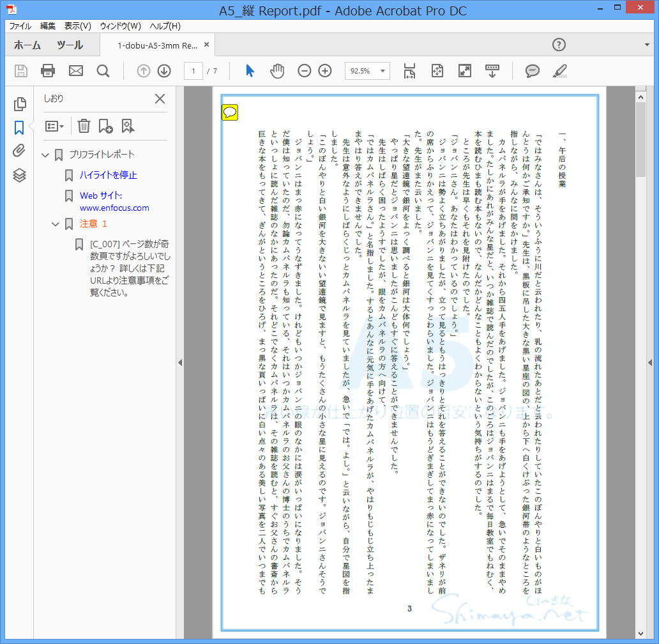Screen dimensions: 659x644
Task: Open the ヘルプ(H) menu
Action: pos(165,26)
